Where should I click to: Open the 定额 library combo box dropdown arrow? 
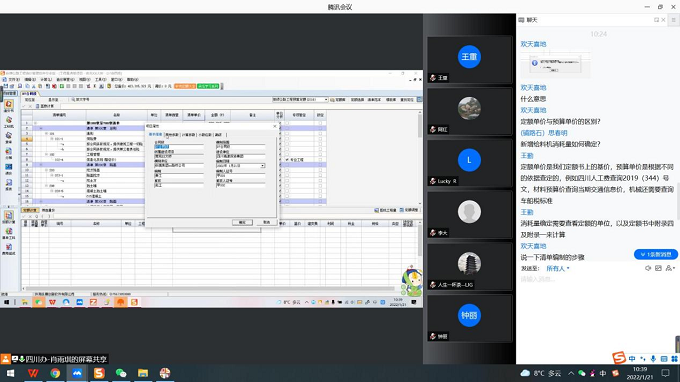[x=326, y=100]
